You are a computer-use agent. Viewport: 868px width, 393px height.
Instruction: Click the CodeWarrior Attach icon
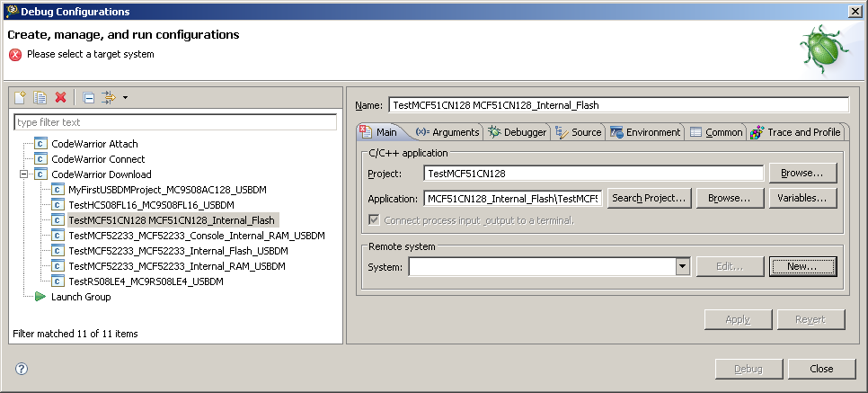pyautogui.click(x=40, y=144)
